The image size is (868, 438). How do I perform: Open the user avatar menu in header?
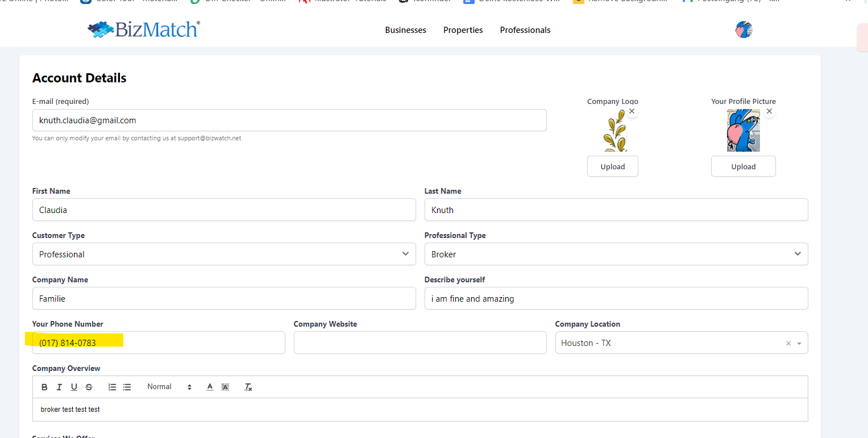[744, 30]
